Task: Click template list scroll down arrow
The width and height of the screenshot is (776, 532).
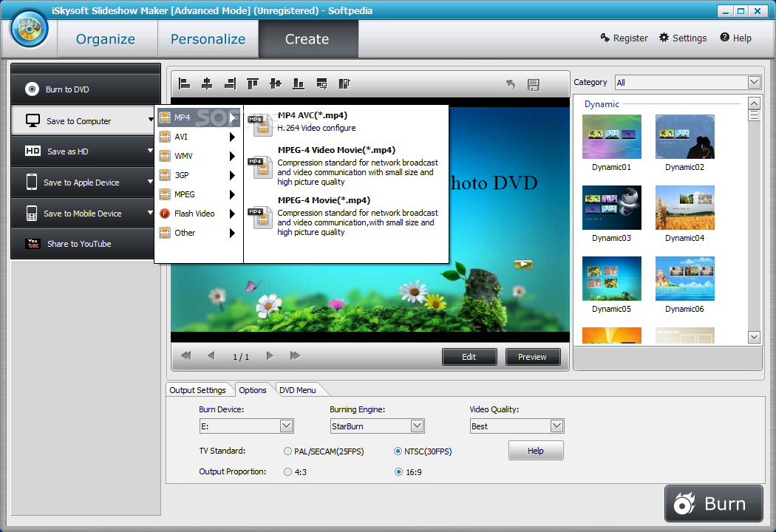Action: coord(754,337)
